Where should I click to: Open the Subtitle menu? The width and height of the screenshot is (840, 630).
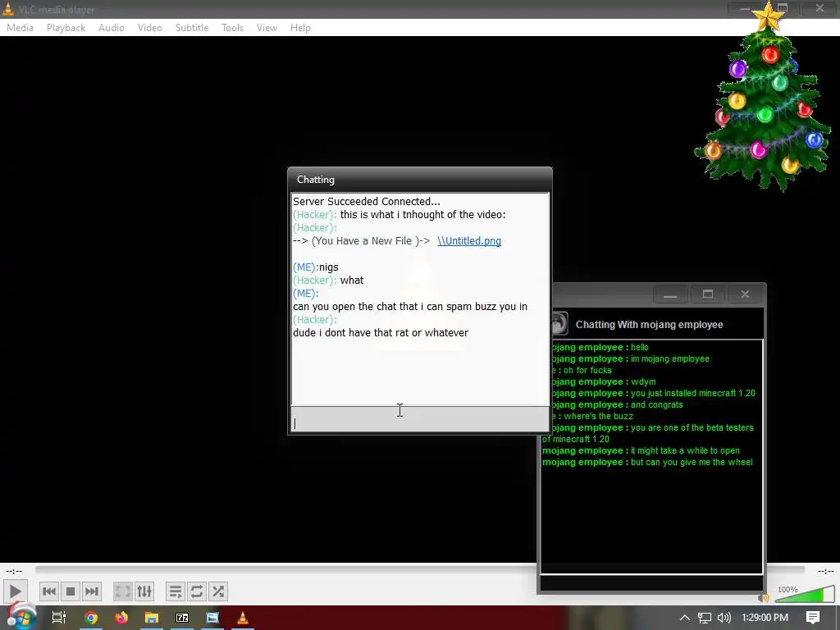coord(192,28)
